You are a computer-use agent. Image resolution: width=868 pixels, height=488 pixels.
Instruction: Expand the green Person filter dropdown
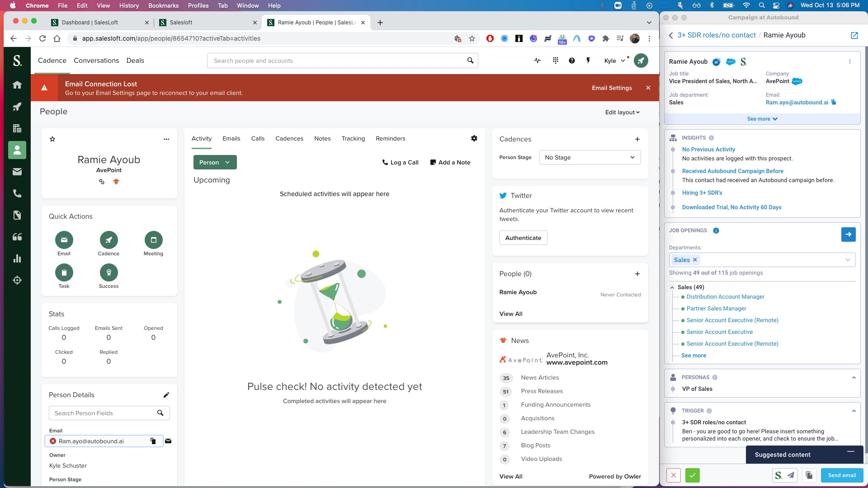(x=215, y=162)
